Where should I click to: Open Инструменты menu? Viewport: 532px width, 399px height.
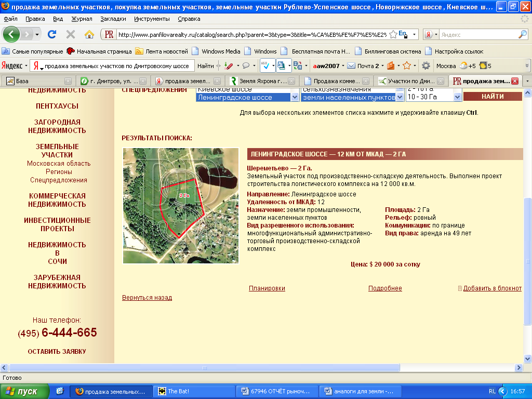click(152, 19)
